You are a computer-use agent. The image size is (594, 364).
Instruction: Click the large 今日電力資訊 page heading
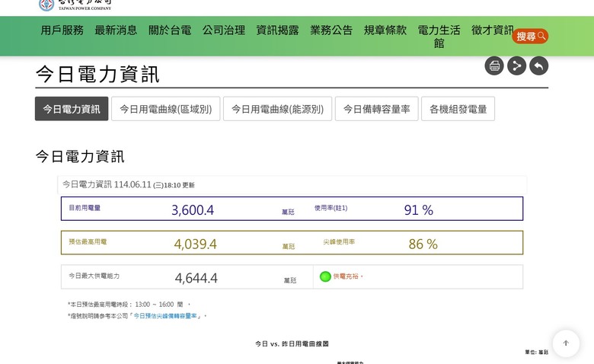tap(97, 74)
